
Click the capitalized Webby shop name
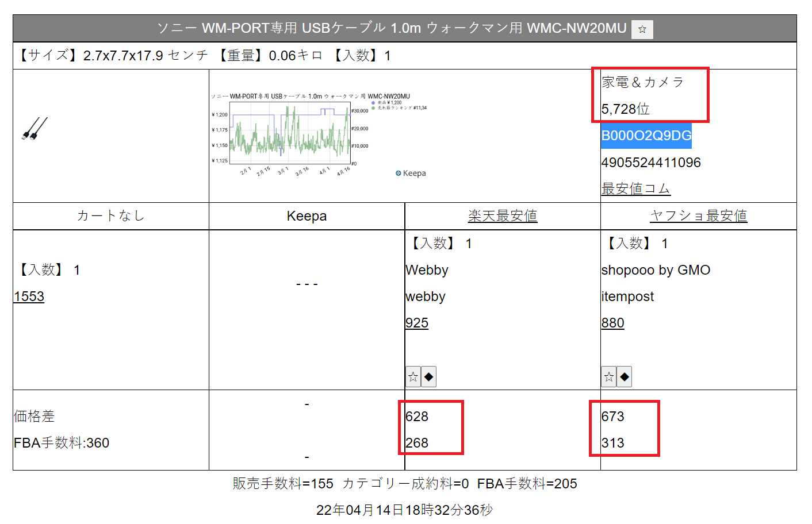[x=427, y=270]
